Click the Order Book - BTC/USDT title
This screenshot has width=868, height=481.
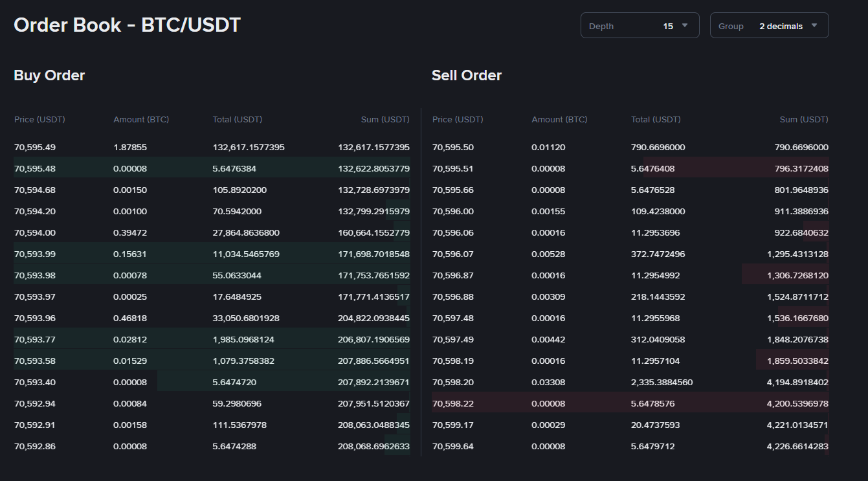127,25
